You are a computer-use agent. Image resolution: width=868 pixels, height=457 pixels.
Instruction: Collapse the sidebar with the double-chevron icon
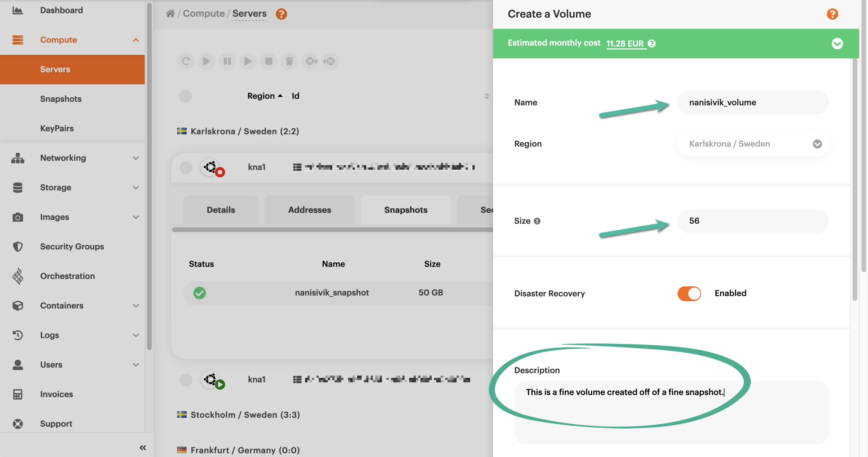pos(143,447)
